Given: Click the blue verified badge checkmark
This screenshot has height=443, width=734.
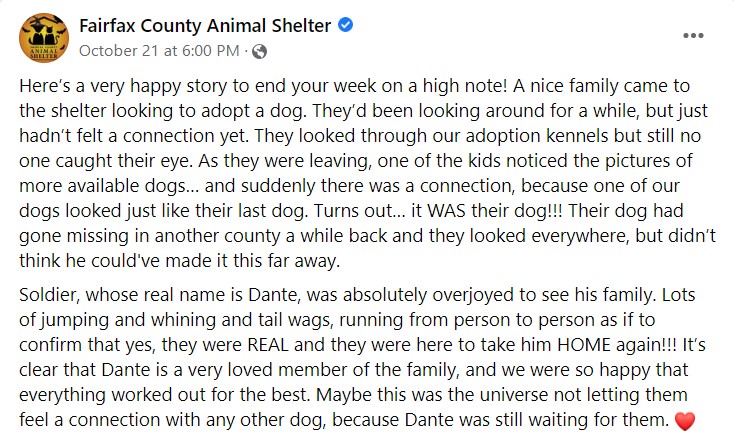Looking at the screenshot, I should pos(345,24).
